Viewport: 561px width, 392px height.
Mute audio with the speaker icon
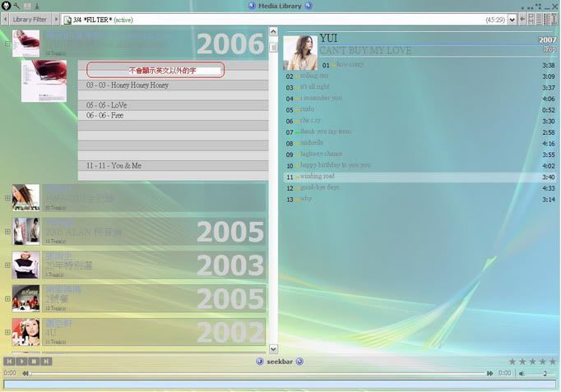point(522,373)
